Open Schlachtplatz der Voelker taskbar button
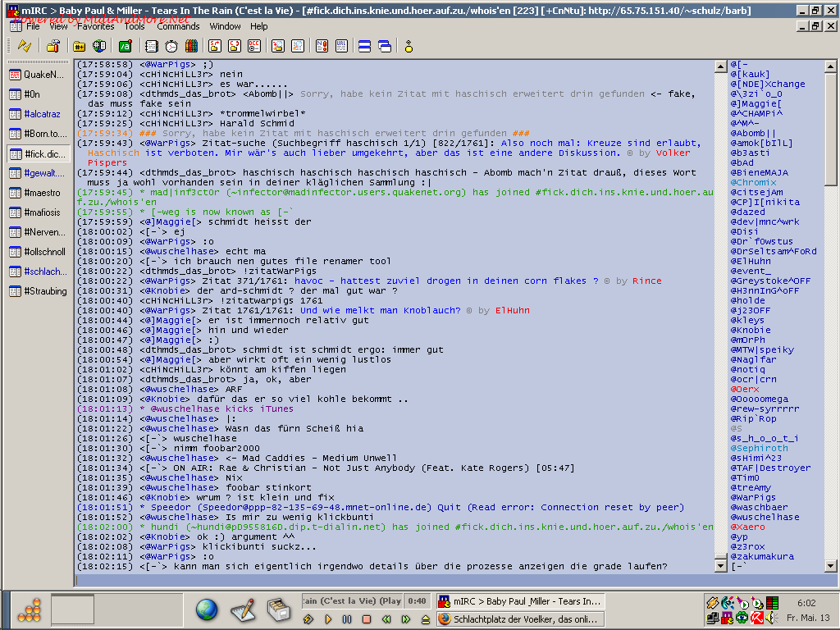Image resolution: width=840 pixels, height=630 pixels. (x=519, y=619)
